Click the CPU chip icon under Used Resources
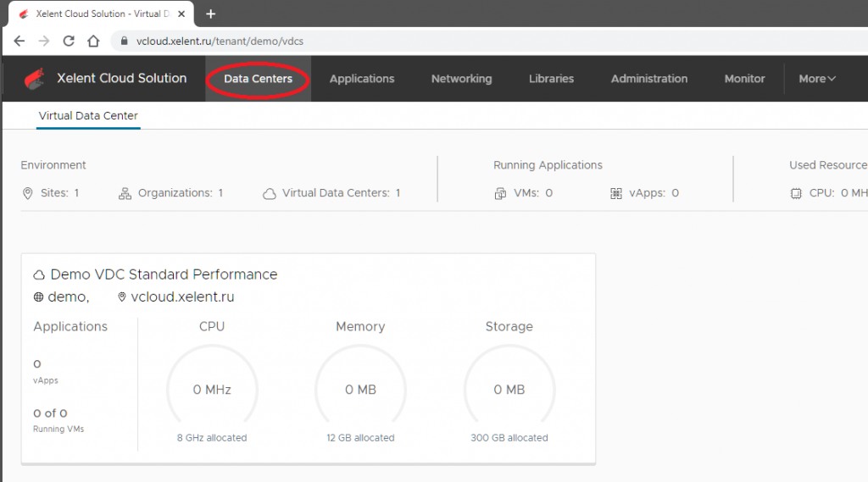The image size is (868, 482). tap(796, 193)
